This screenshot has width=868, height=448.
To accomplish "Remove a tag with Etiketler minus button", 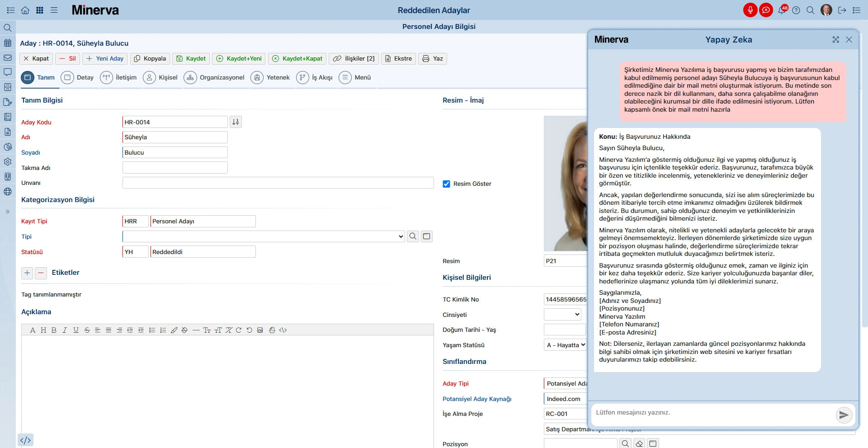I will point(41,273).
